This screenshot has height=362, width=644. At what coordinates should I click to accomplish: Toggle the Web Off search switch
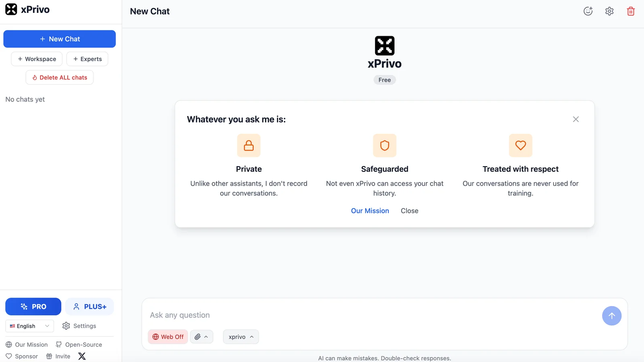168,337
